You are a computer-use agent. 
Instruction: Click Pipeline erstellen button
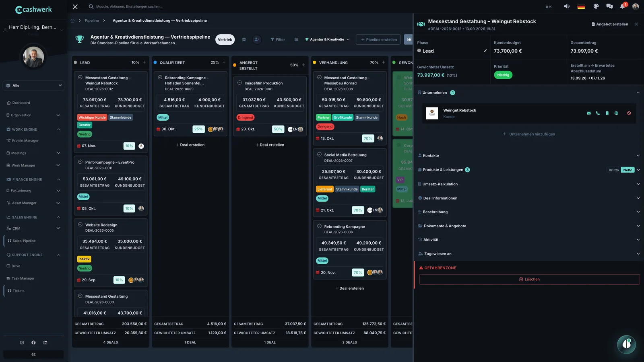(x=378, y=39)
